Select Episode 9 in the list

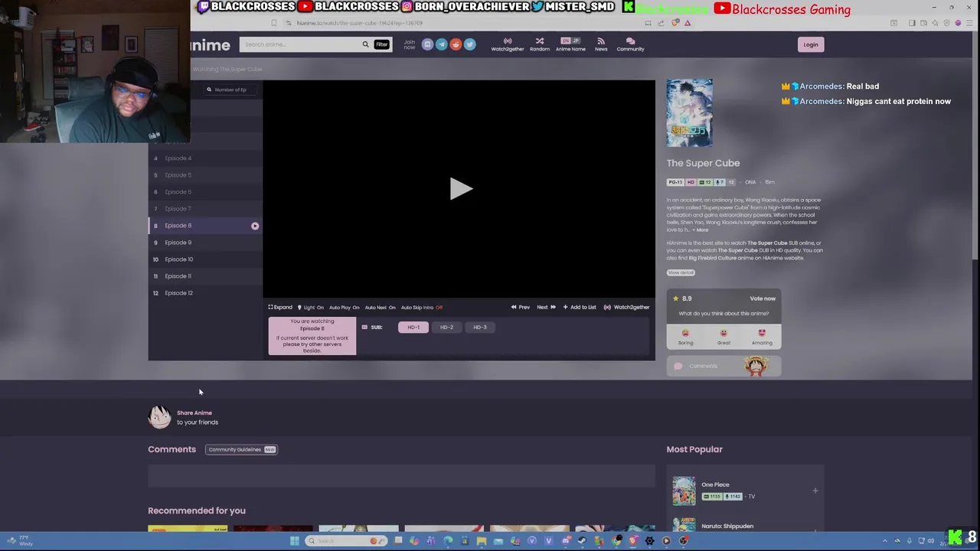pos(205,243)
